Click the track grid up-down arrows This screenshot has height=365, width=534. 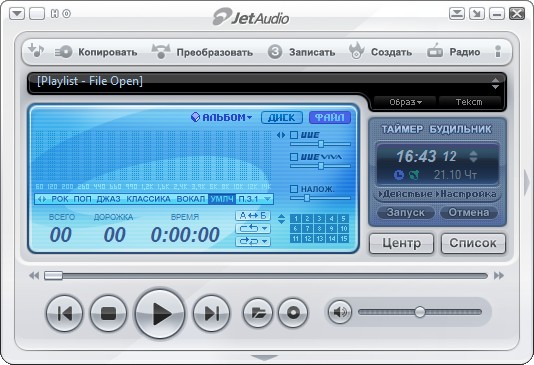281,219
